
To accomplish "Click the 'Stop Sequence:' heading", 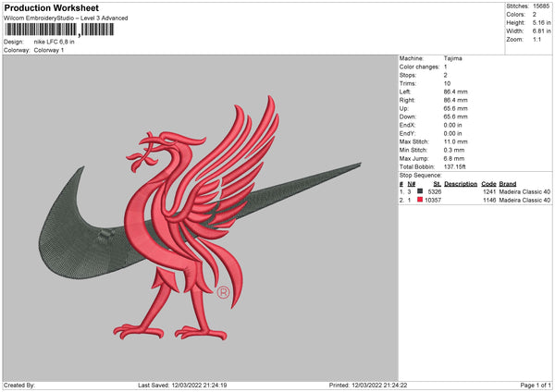I will pos(421,176).
